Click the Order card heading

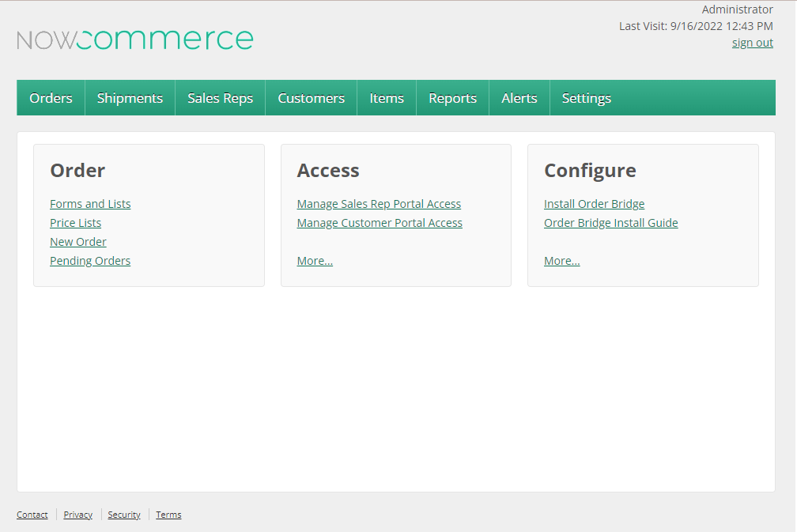point(77,170)
